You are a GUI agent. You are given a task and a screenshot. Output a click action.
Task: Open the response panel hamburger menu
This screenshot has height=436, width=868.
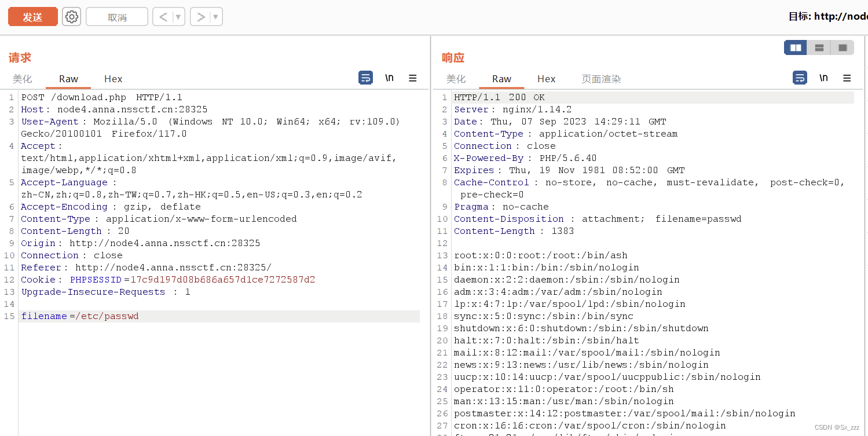pos(847,78)
